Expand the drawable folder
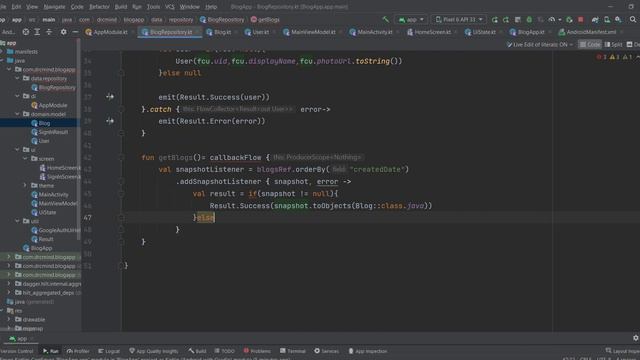 click(9, 320)
